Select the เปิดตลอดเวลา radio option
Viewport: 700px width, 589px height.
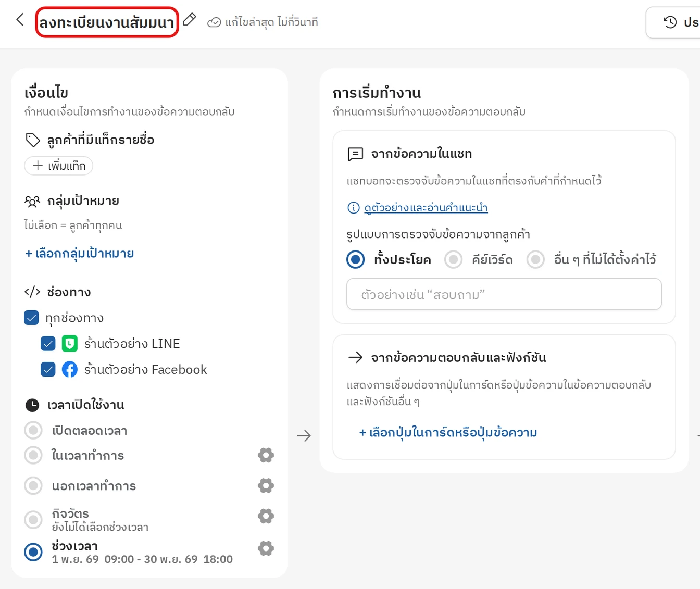coord(33,430)
